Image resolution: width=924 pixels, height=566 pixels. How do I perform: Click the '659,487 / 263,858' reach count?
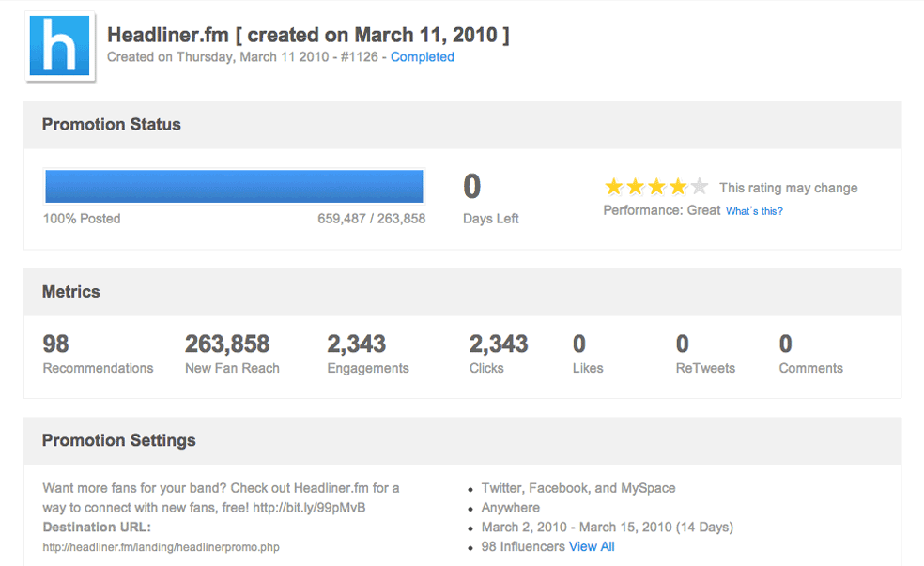pos(371,219)
